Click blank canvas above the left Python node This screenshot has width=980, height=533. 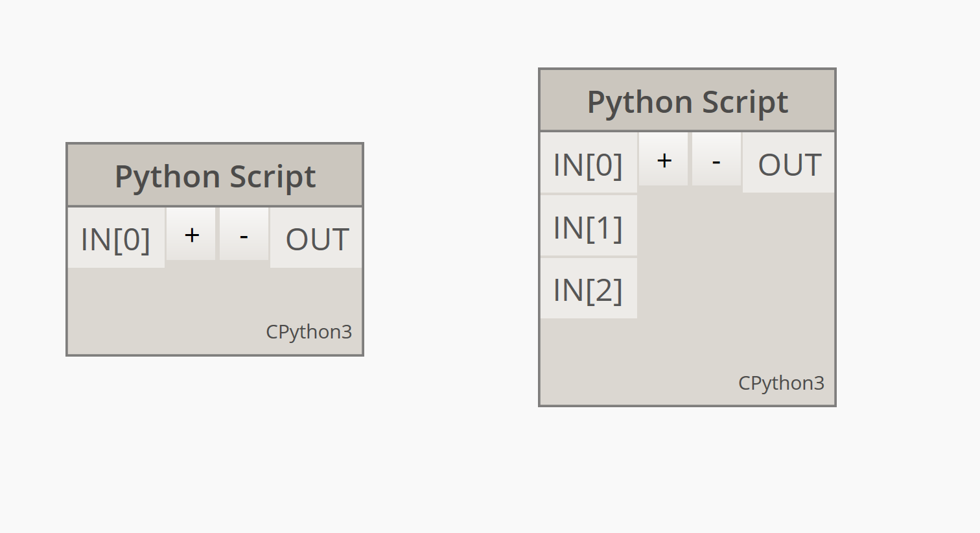(214, 71)
